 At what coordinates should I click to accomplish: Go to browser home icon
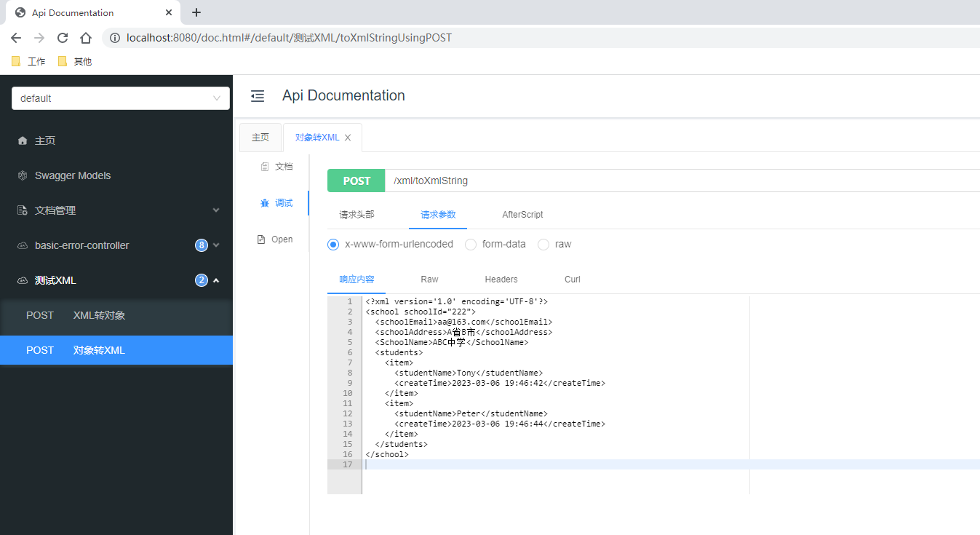[86, 38]
